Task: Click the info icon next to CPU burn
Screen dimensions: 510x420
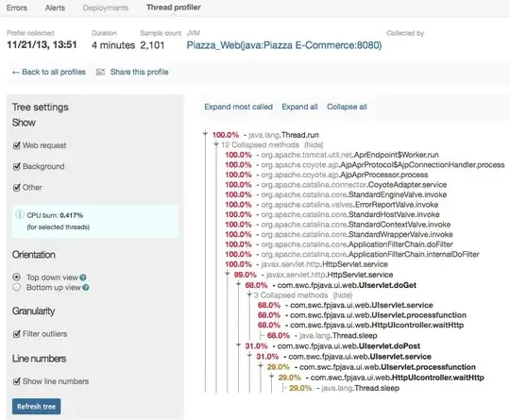Action: coord(20,215)
